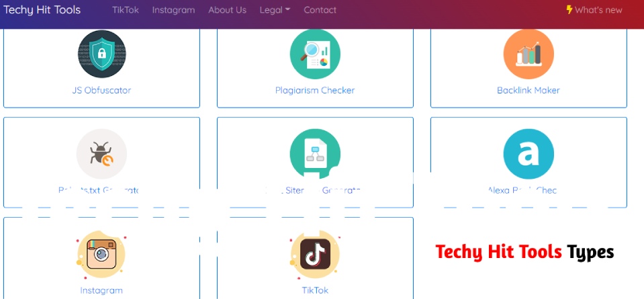Open the Instagram camera icon in the tools grid
Viewport: 644px width, 299px height.
(101, 256)
